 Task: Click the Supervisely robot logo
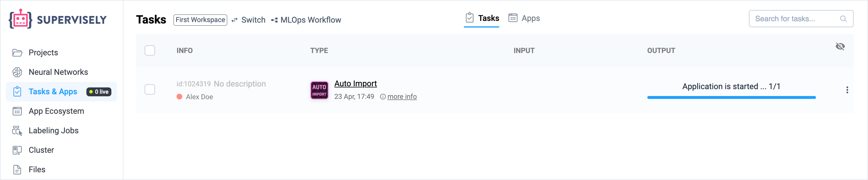coord(20,19)
